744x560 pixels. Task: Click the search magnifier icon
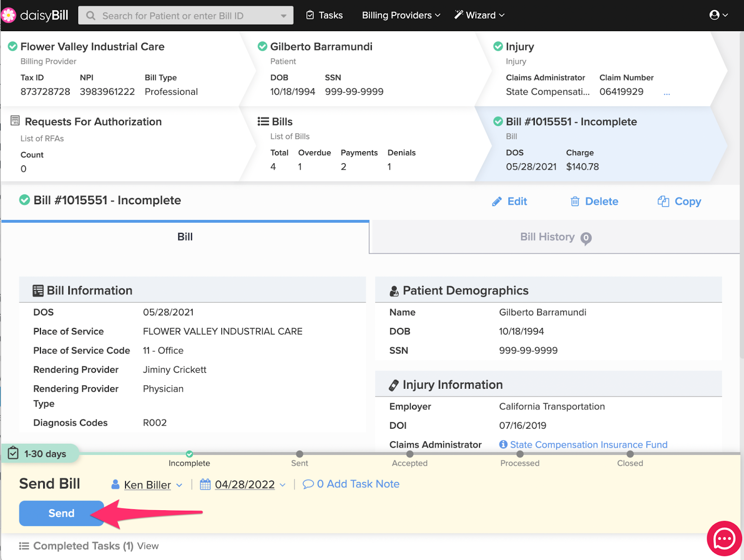(91, 16)
